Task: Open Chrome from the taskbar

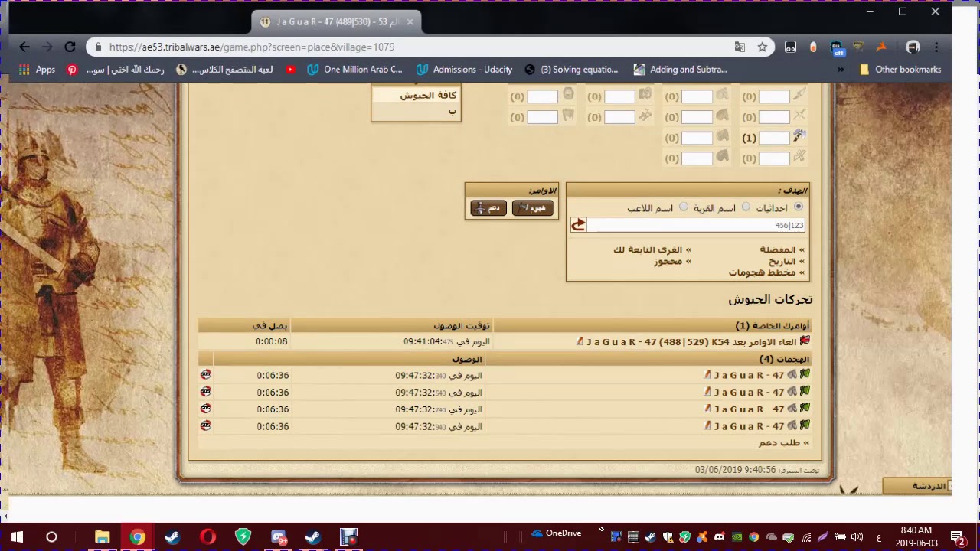Action: click(137, 536)
